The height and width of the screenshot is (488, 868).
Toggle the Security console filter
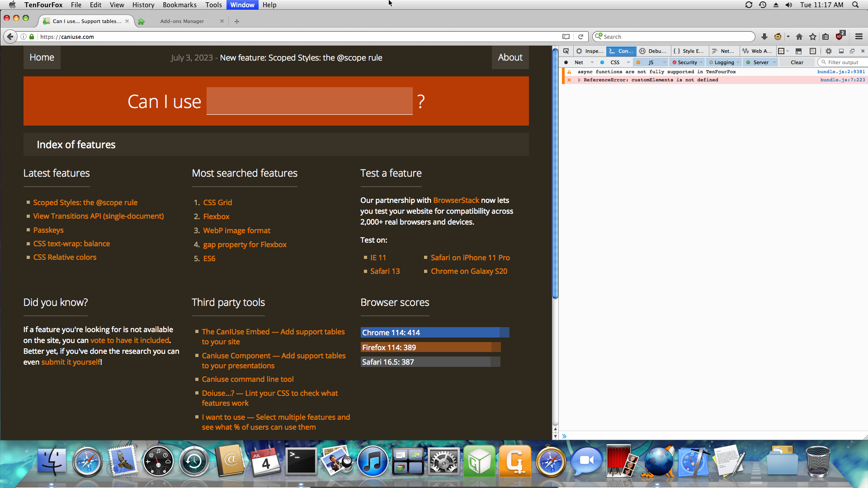pyautogui.click(x=687, y=62)
